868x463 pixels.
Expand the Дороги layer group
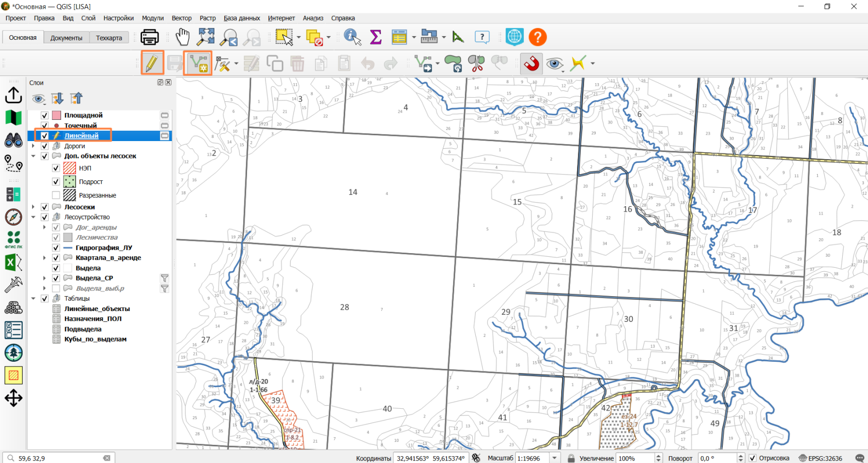coord(34,146)
